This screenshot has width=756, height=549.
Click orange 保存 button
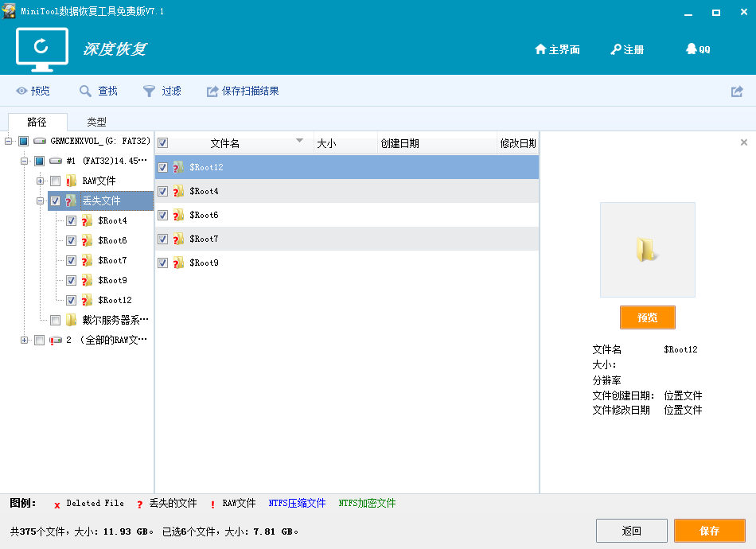[x=710, y=531]
